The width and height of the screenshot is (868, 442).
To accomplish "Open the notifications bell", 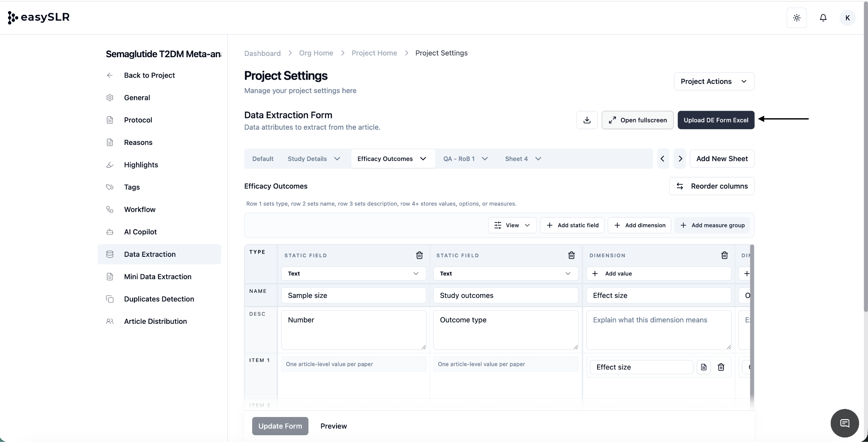I will 823,18.
